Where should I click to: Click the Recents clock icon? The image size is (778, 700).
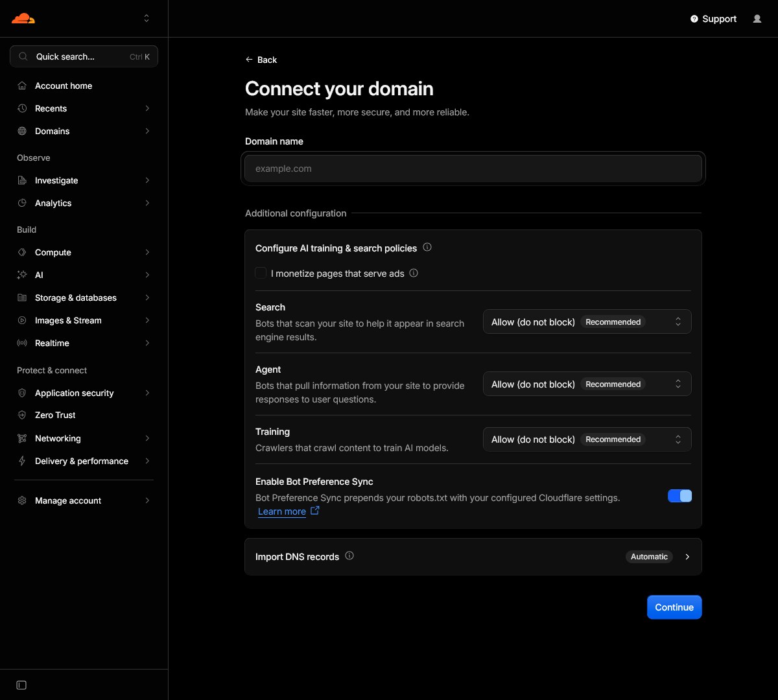(x=22, y=108)
